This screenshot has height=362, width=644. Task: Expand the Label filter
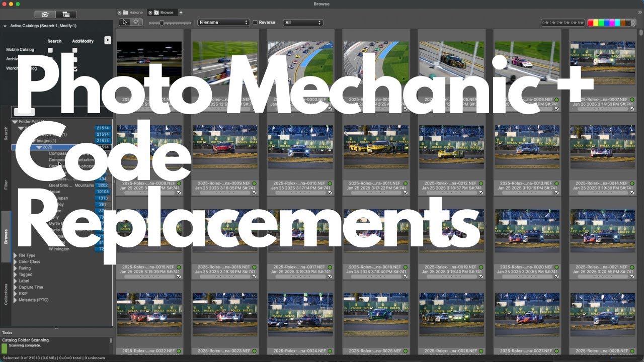click(15, 281)
